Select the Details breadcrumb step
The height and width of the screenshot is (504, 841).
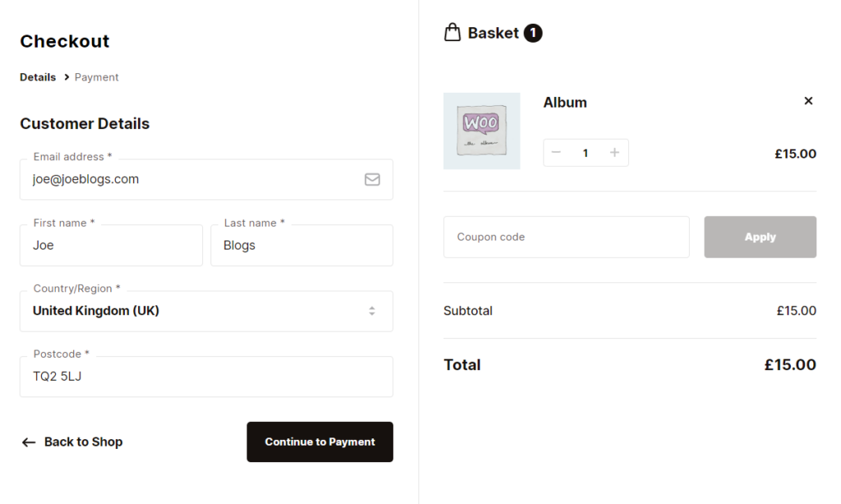click(x=37, y=76)
